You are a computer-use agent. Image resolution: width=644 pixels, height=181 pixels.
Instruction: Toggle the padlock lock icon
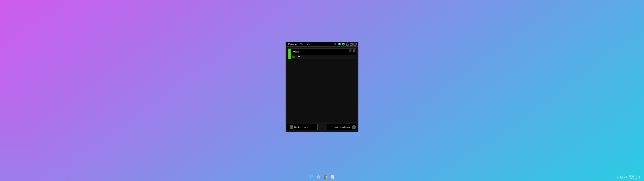[347, 44]
